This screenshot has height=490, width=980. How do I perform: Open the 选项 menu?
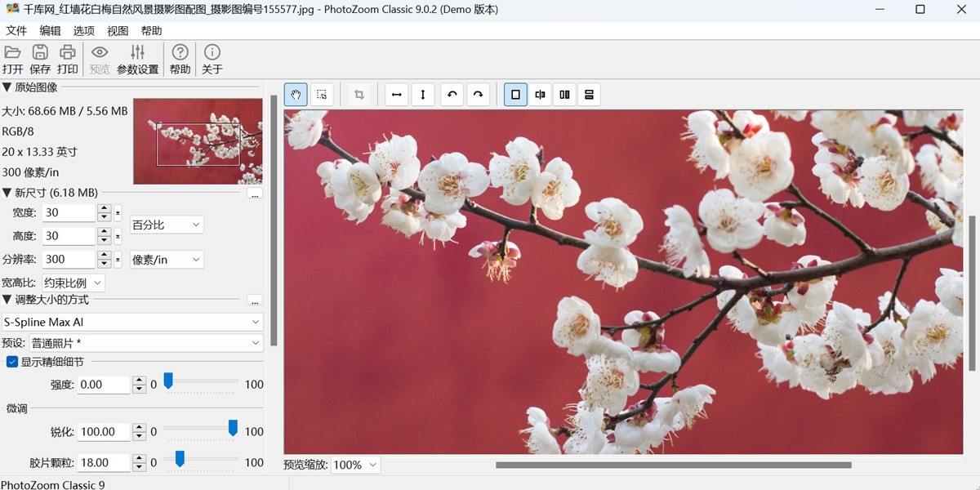[84, 29]
